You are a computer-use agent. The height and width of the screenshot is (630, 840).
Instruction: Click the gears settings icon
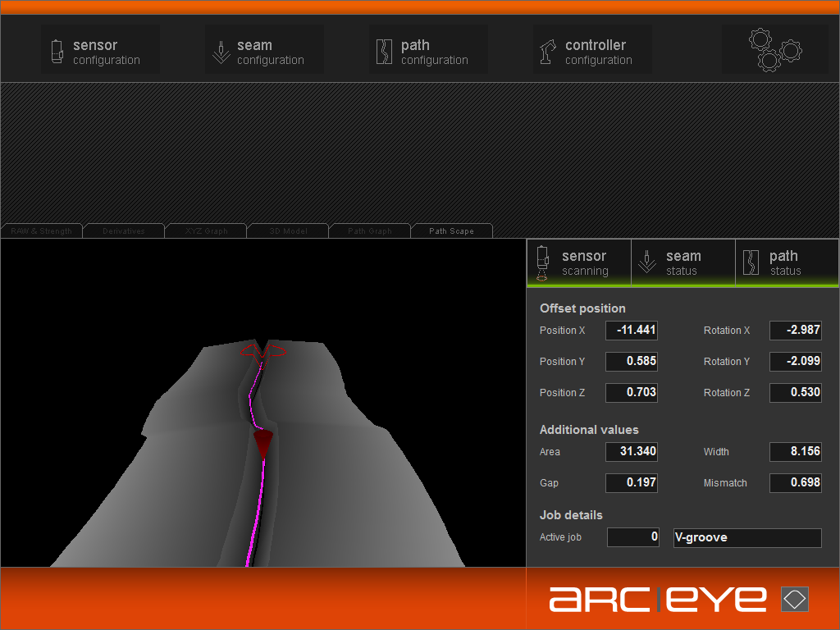(774, 49)
